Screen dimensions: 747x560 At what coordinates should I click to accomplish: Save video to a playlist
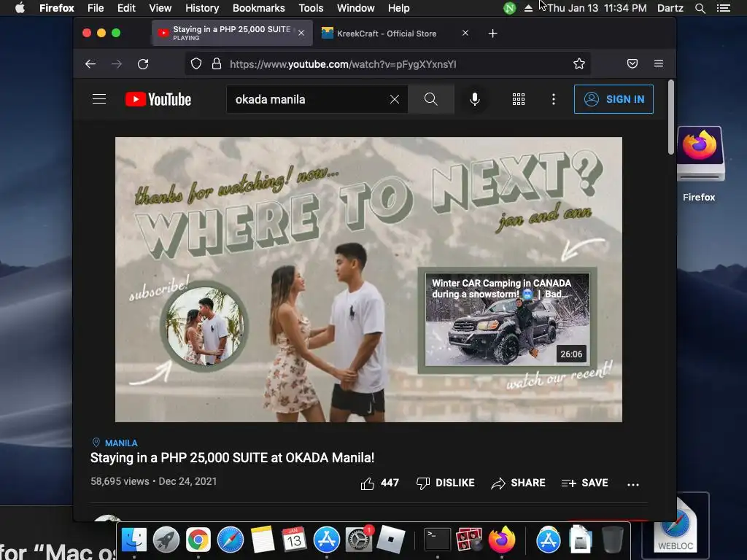[x=584, y=483]
